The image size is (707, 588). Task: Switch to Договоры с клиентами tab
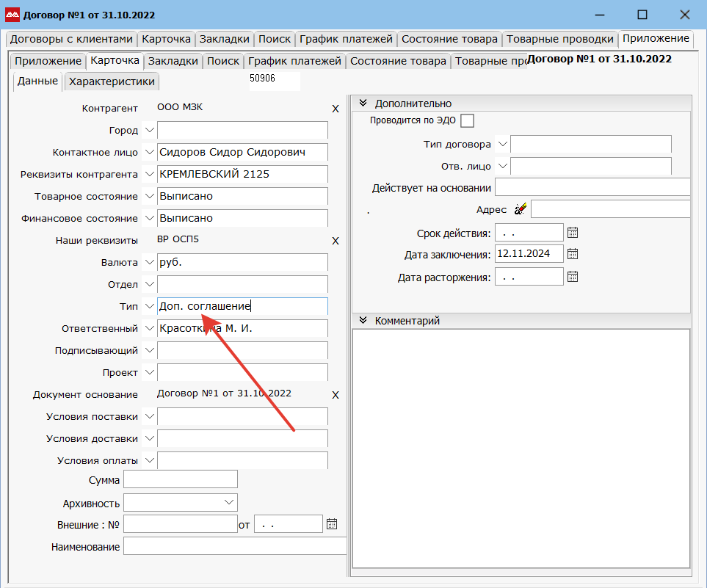71,39
